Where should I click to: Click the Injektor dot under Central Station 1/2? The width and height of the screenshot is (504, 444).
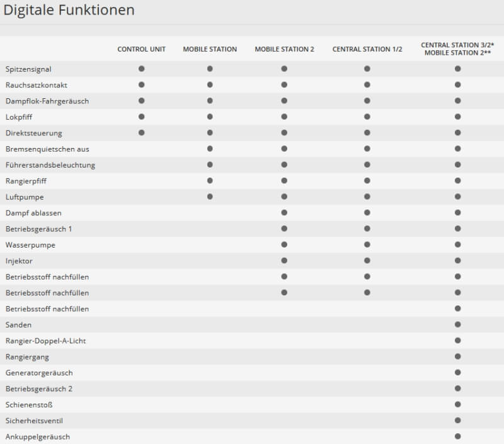coord(367,261)
